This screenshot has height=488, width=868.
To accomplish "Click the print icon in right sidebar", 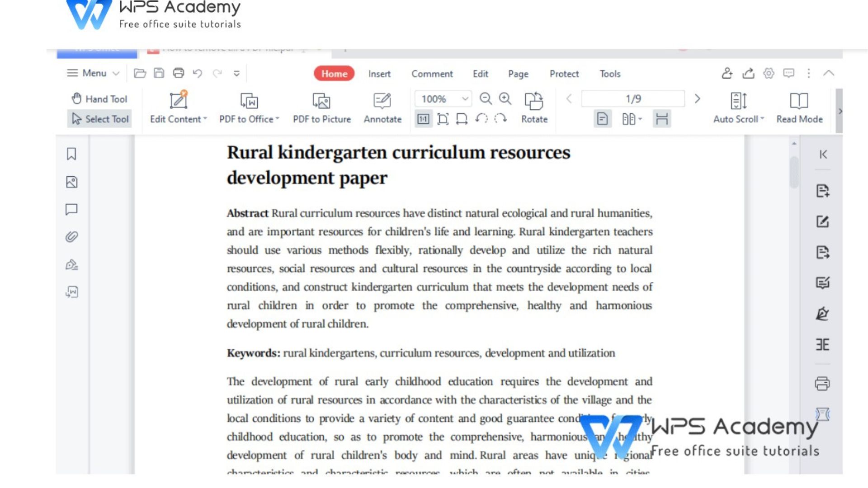I will coord(822,384).
